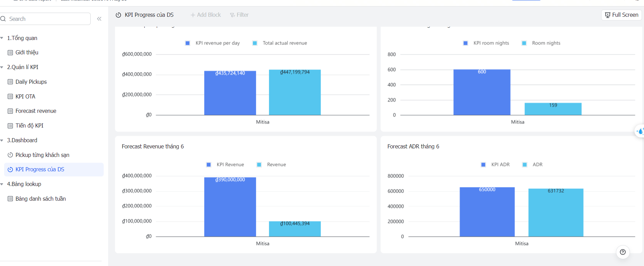
Task: Click the Forecast ADR tháng 6 title
Action: (x=413, y=146)
